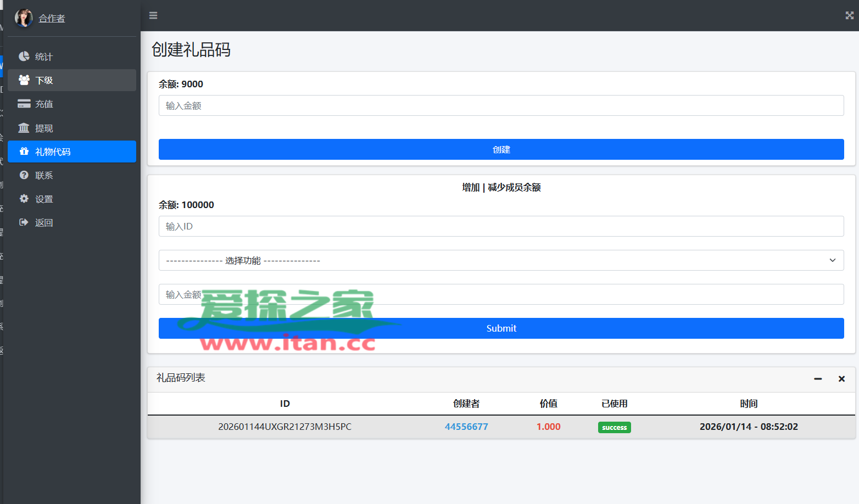Click the 礼物代码 gift icon

(24, 152)
